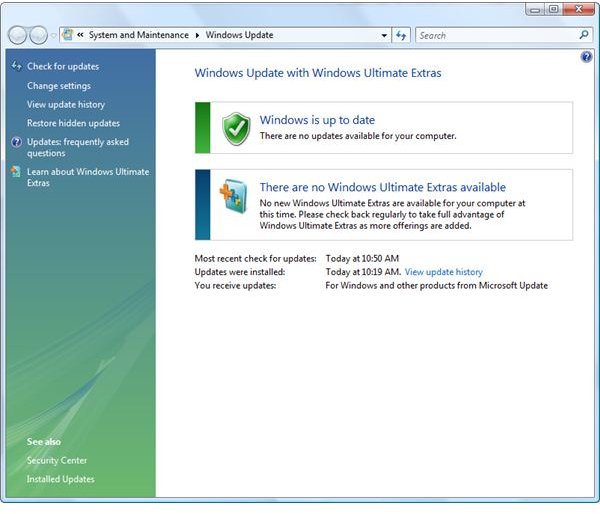Select Check for updates link

click(x=63, y=66)
